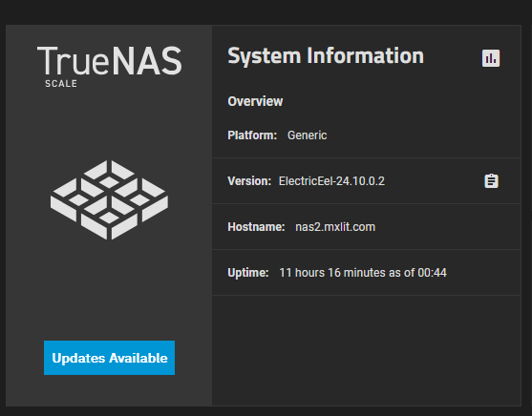Open system reports via the bar chart icon
532x416 pixels.
(491, 58)
